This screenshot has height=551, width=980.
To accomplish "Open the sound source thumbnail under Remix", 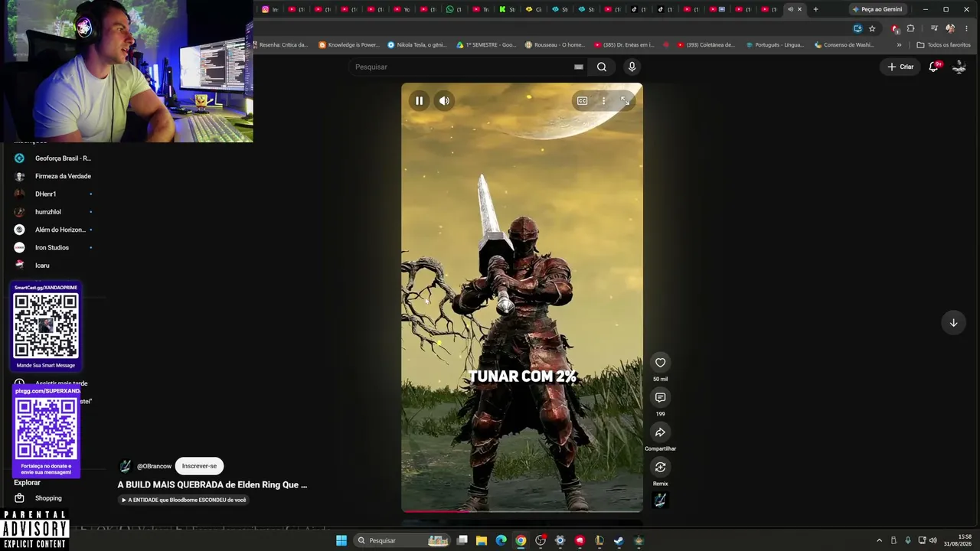I will point(660,500).
